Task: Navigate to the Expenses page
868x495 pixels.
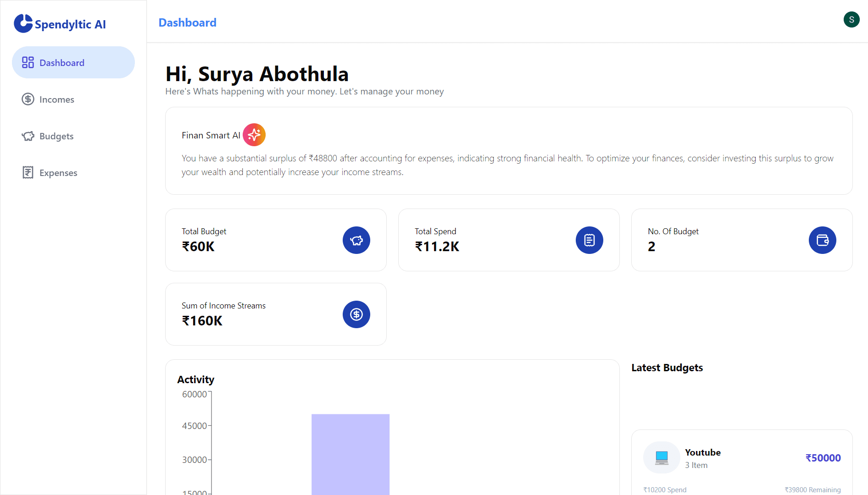Action: point(73,172)
